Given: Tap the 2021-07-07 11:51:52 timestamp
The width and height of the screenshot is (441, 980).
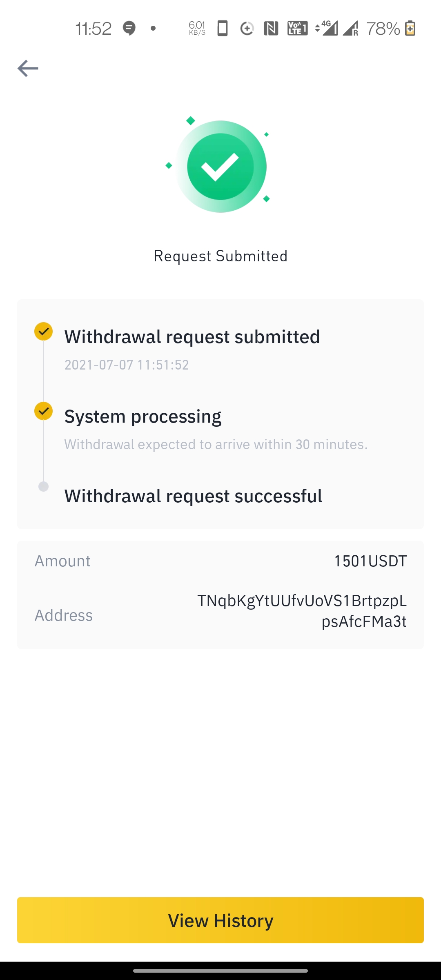Looking at the screenshot, I should [127, 365].
